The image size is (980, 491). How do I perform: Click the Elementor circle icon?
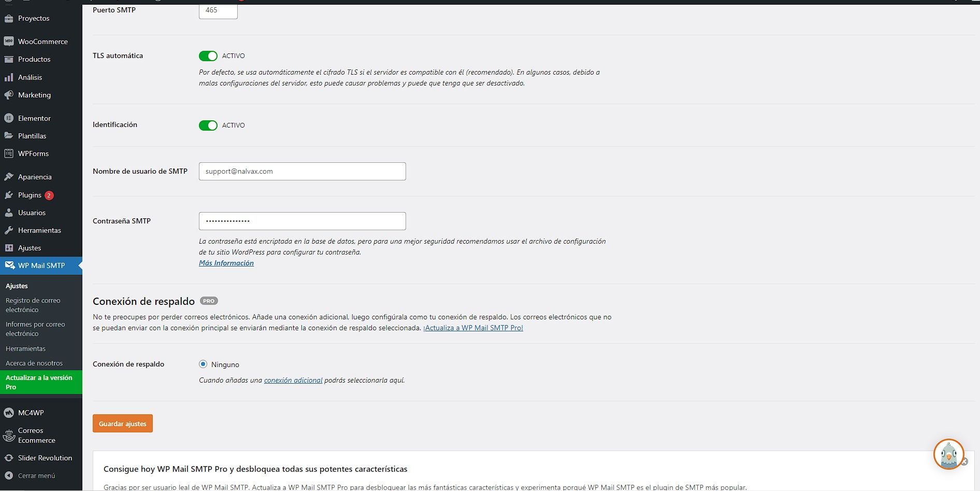click(9, 118)
